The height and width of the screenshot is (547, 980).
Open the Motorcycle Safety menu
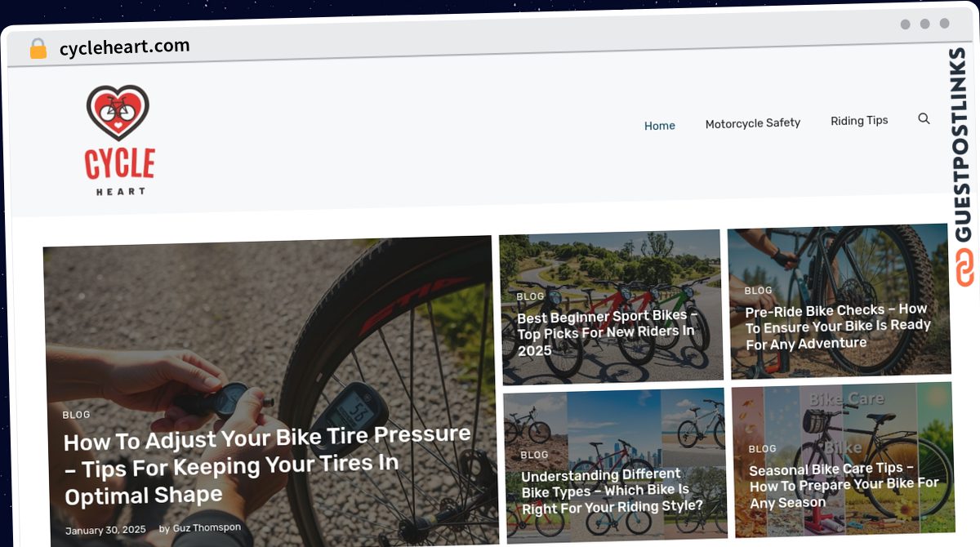[753, 123]
